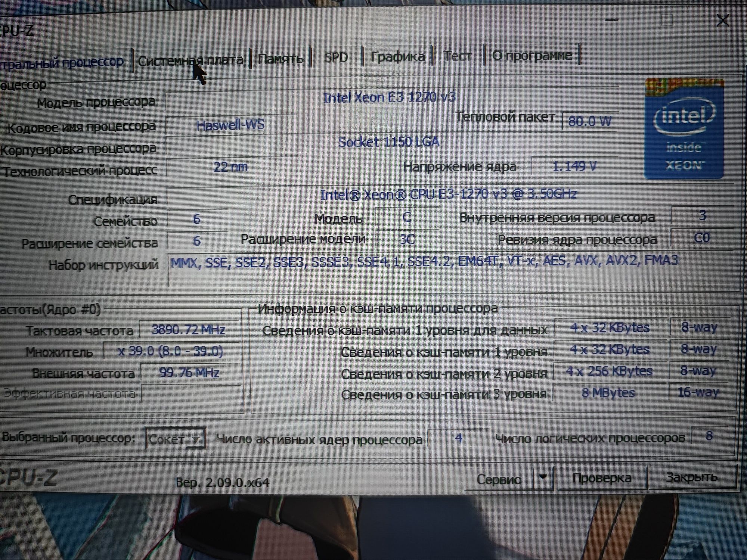This screenshot has width=747, height=560.
Task: Click the 3890.72 MHz clock frequency value
Action: (x=189, y=330)
